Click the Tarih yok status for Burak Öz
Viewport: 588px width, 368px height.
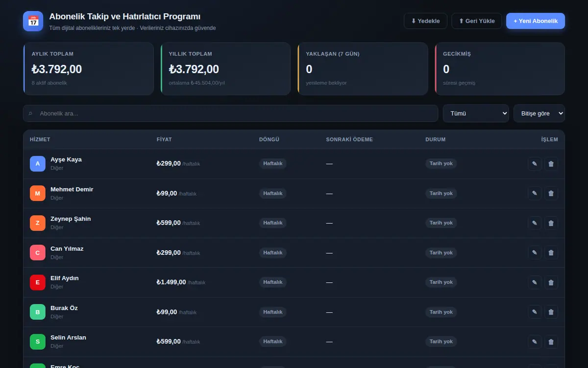click(441, 312)
